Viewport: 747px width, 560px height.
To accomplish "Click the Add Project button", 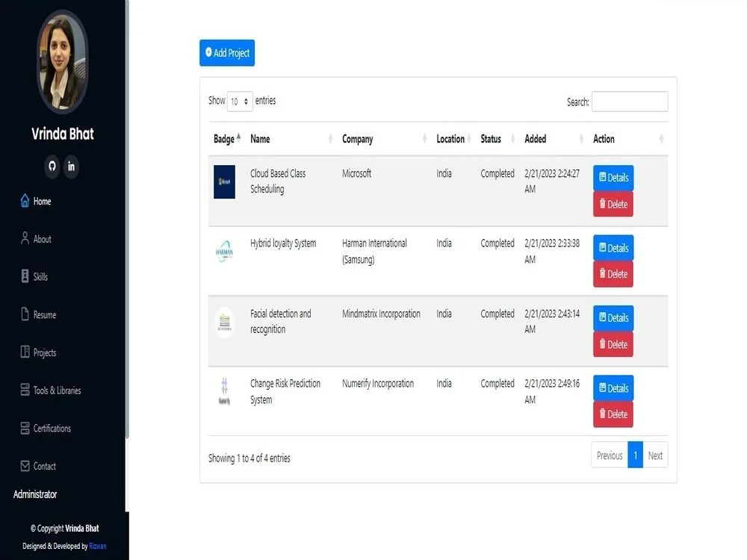I will (226, 53).
